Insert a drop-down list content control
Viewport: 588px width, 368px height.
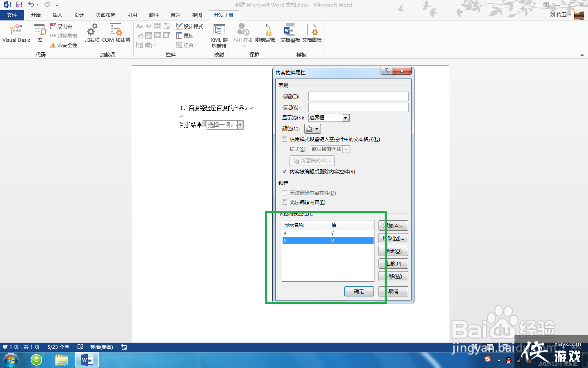[158, 36]
